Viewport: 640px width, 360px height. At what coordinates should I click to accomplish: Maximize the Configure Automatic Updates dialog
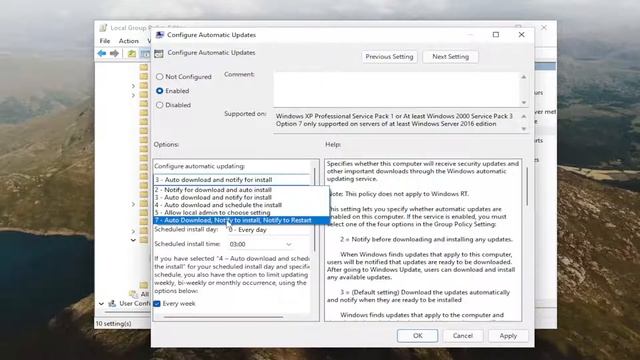(x=496, y=35)
